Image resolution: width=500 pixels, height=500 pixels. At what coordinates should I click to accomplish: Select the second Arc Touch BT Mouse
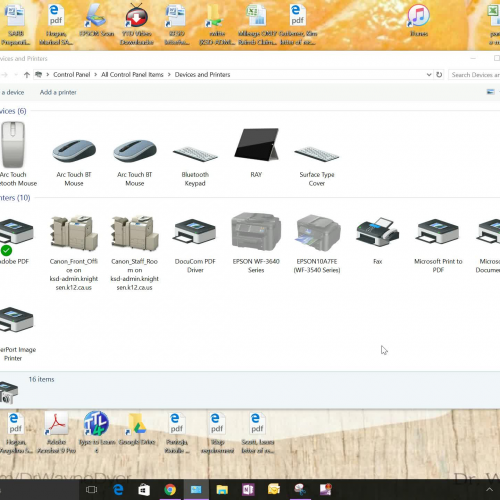135,163
